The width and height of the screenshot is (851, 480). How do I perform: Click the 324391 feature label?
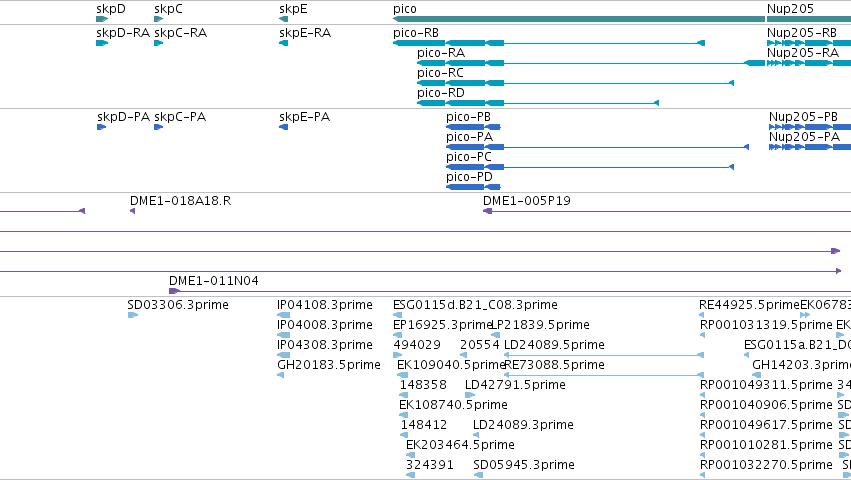430,466
